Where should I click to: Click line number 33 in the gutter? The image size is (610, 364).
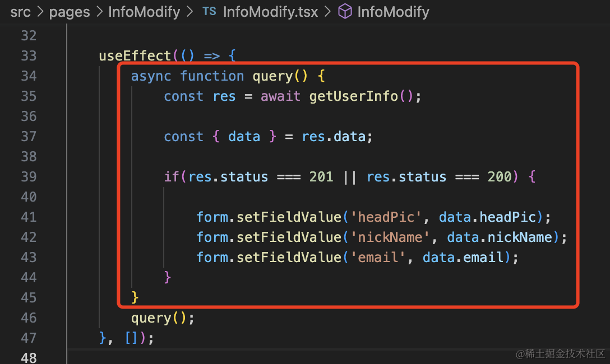(x=29, y=56)
